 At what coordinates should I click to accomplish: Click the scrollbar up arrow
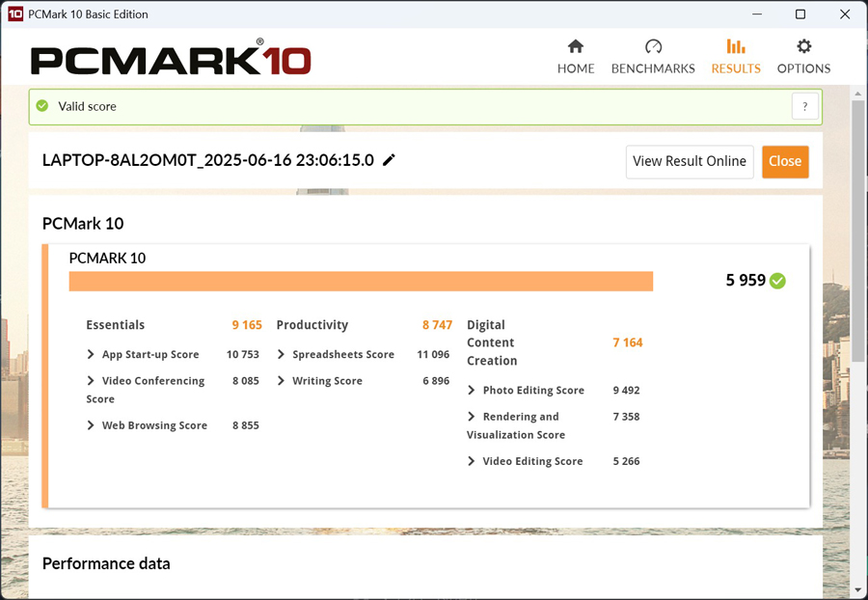[857, 94]
